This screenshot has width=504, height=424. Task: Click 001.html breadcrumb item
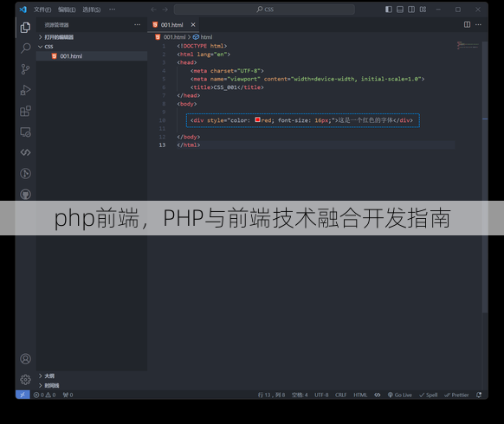tap(171, 37)
